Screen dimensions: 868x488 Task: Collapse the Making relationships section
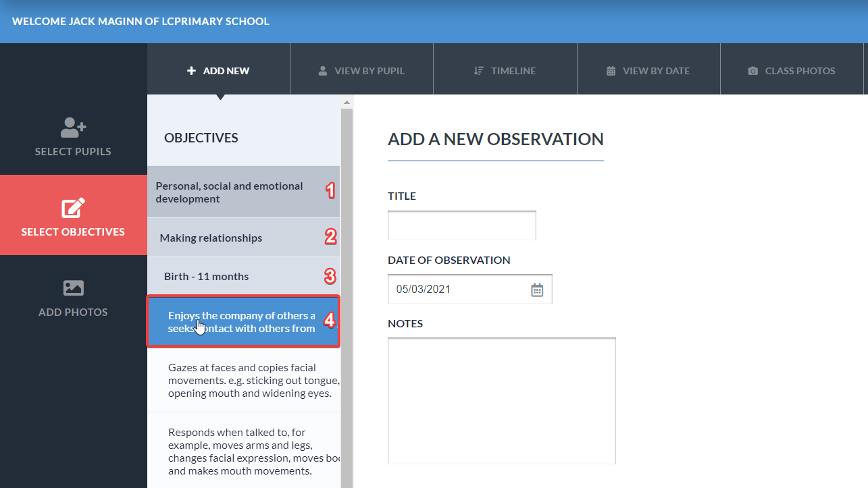pyautogui.click(x=243, y=238)
